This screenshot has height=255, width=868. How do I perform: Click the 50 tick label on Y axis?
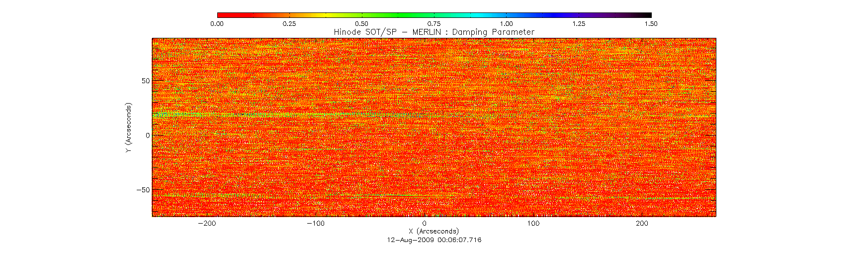click(145, 81)
